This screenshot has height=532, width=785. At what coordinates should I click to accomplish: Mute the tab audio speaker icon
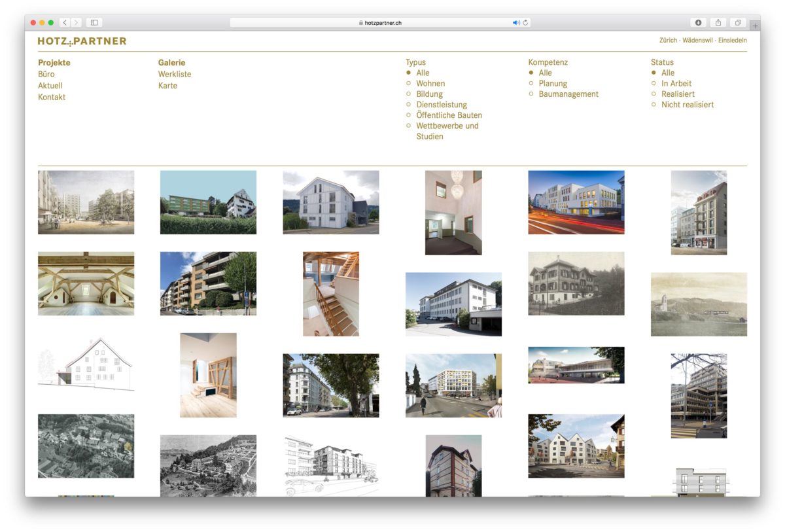pyautogui.click(x=515, y=22)
